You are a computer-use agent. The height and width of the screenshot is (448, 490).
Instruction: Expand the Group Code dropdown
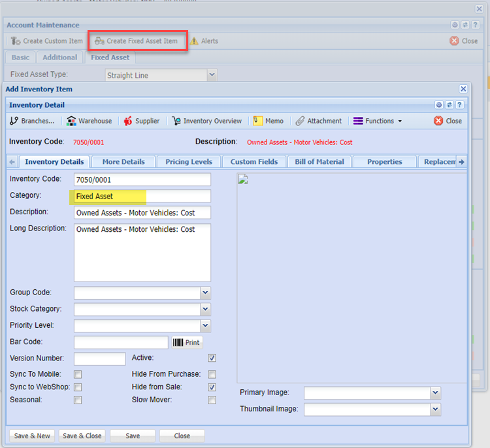pyautogui.click(x=205, y=293)
